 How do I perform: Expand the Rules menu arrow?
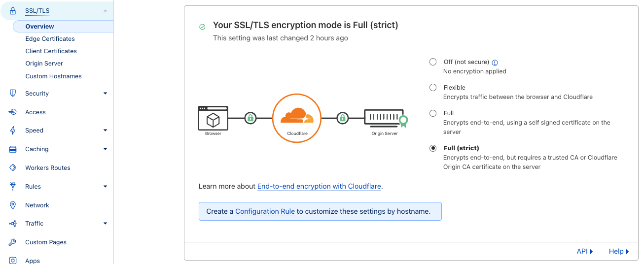(105, 187)
